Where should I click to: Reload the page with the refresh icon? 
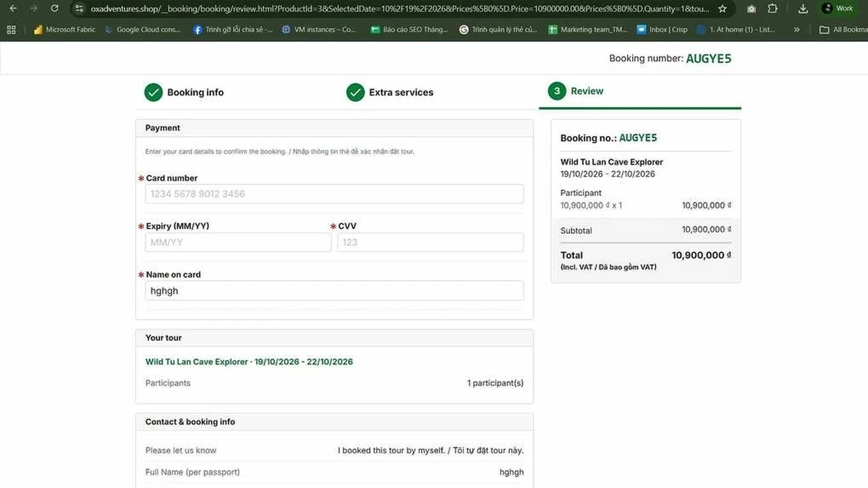[54, 9]
